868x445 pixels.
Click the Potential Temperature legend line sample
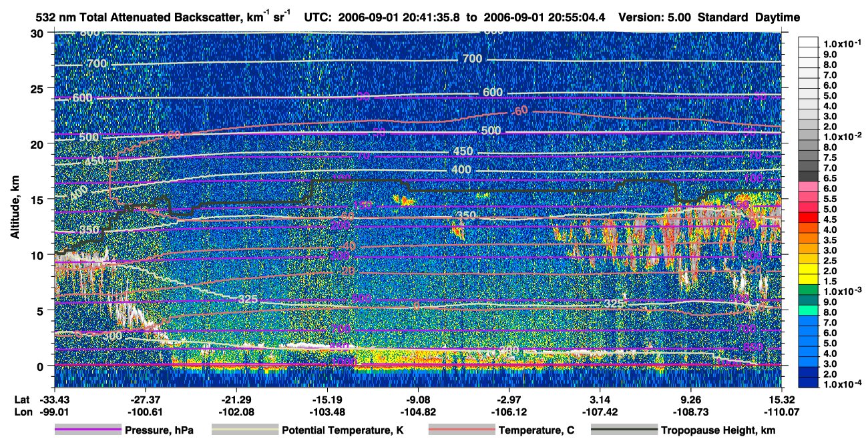tap(245, 430)
